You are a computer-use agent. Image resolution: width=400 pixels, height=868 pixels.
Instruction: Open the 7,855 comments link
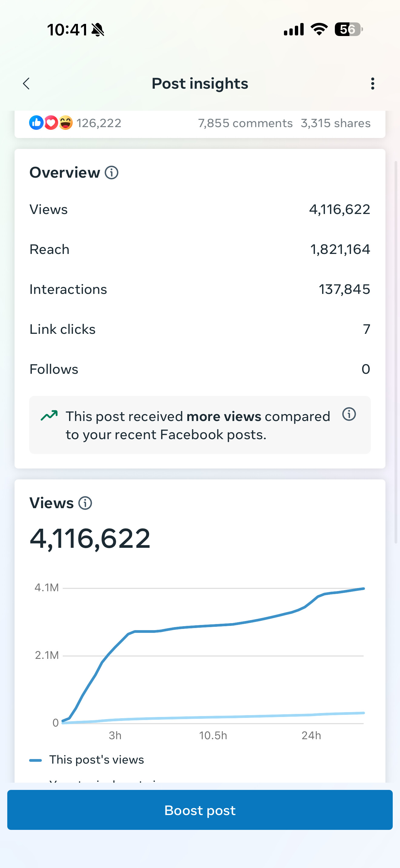click(245, 123)
